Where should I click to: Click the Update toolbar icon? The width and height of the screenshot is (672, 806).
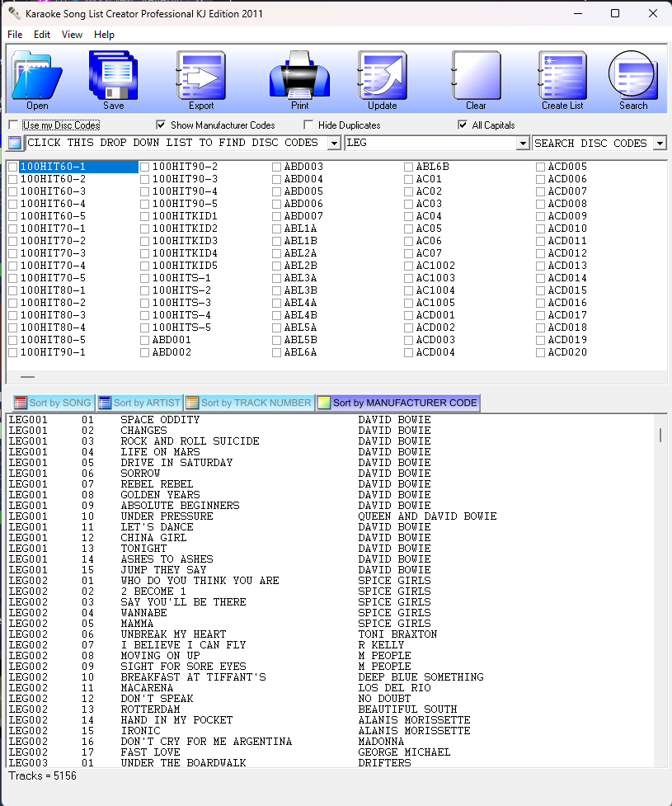tap(383, 75)
